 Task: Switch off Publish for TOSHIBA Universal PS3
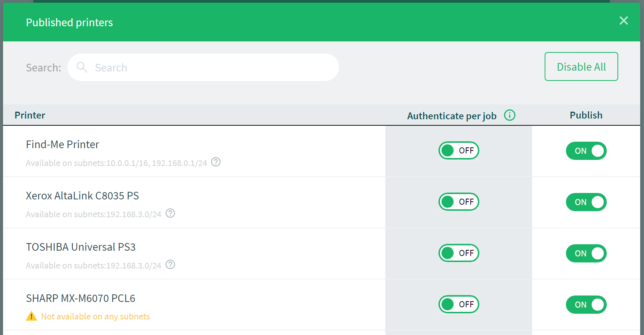[x=586, y=253]
